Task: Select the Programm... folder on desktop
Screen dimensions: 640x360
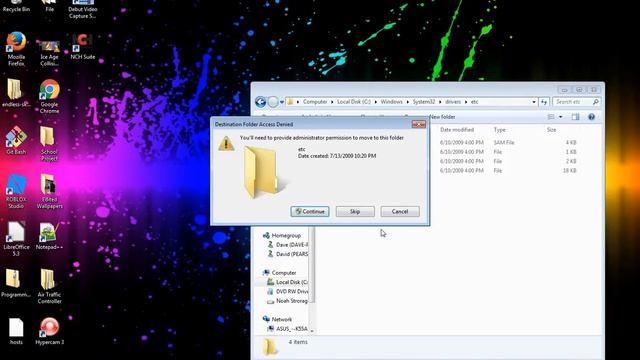Action: 16,283
